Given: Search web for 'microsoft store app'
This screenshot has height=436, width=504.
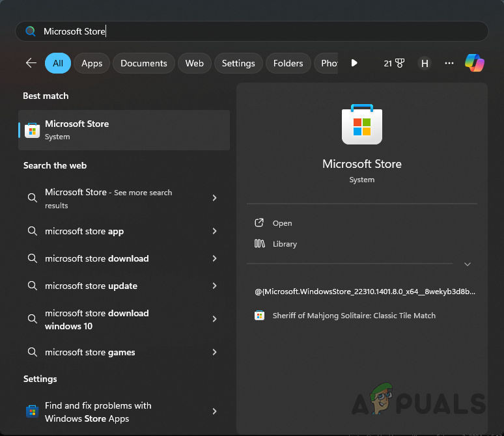Looking at the screenshot, I should [124, 231].
